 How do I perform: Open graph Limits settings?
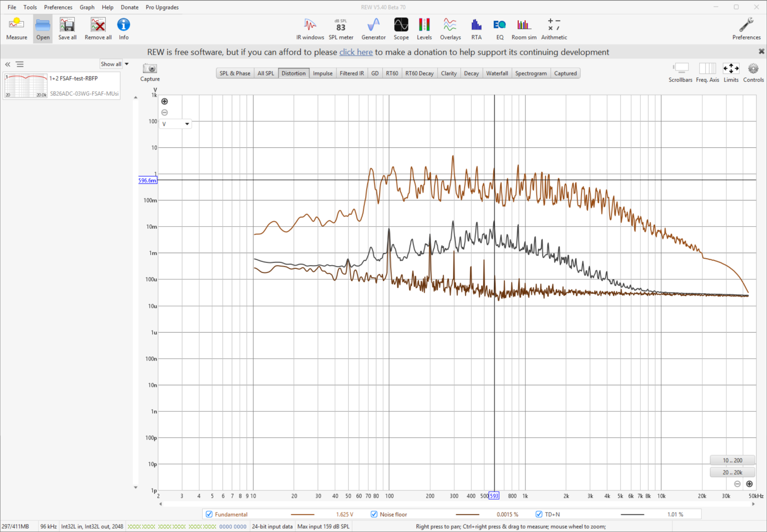pos(731,72)
